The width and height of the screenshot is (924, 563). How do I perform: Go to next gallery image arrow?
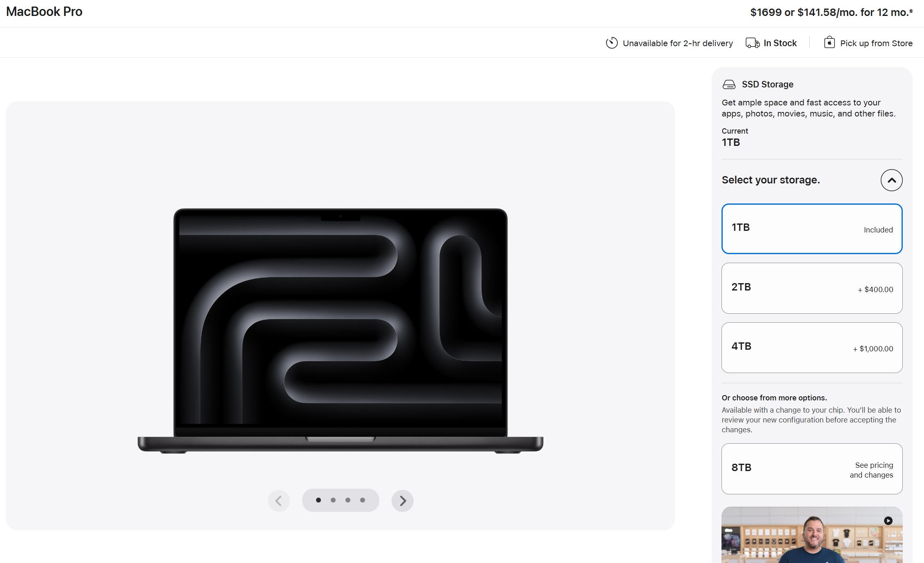click(x=403, y=500)
